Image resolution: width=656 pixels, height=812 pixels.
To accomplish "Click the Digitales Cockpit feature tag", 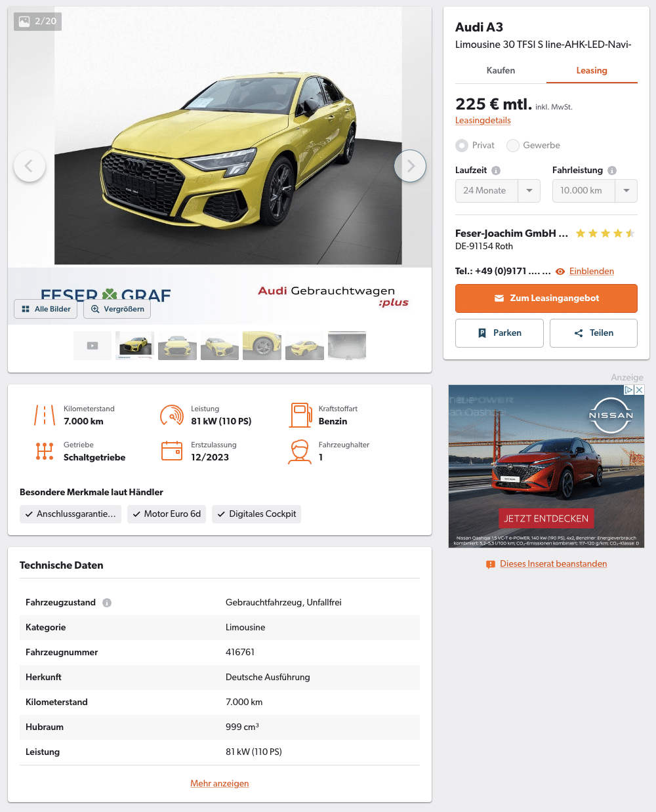I will [256, 514].
